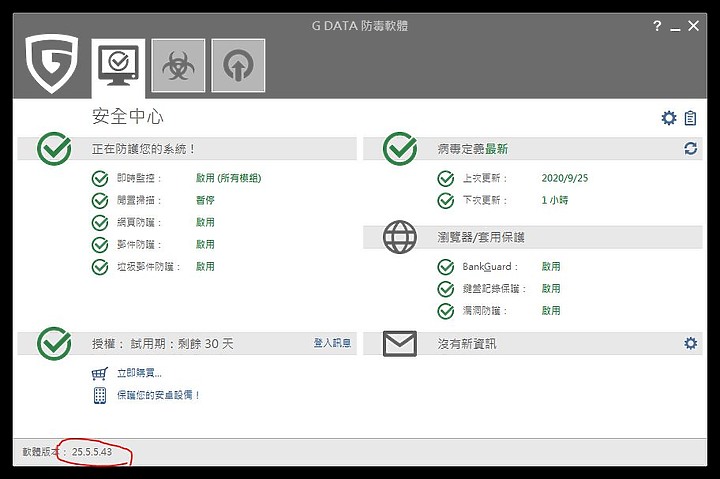This screenshot has height=479, width=720.
Task: Click check icon next to 漏洞防護
Action: 446,310
